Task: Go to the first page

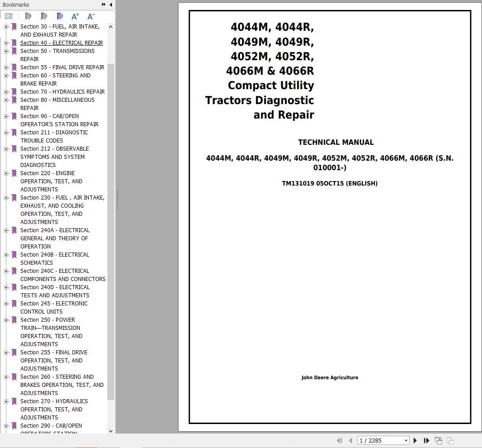Action: (339, 440)
